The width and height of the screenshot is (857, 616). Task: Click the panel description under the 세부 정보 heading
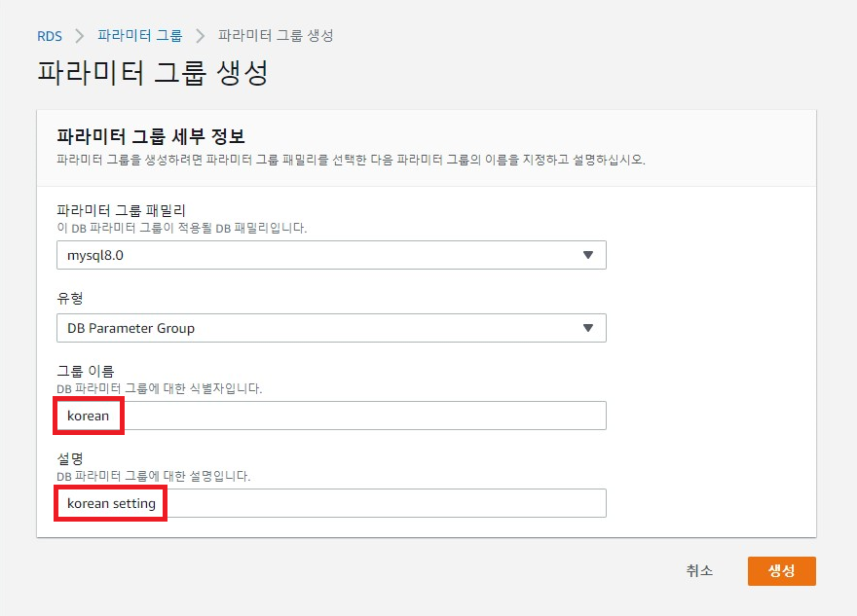pyautogui.click(x=351, y=160)
